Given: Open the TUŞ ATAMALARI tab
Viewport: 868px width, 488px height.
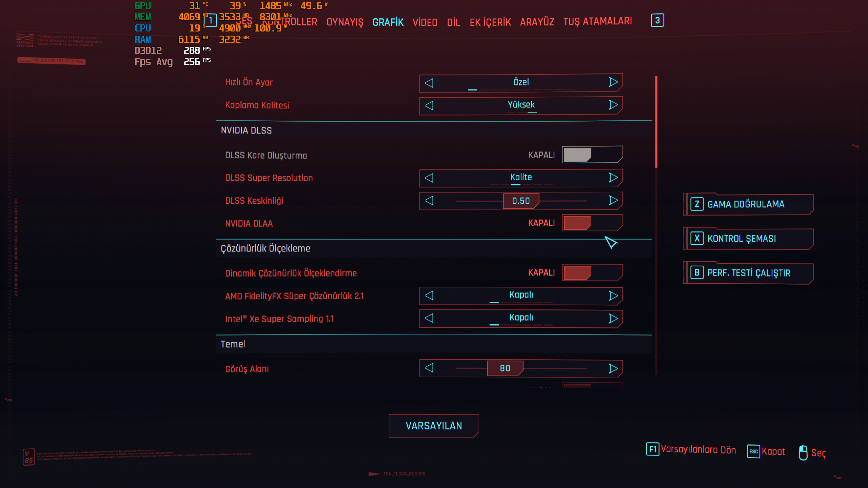Looking at the screenshot, I should (597, 22).
